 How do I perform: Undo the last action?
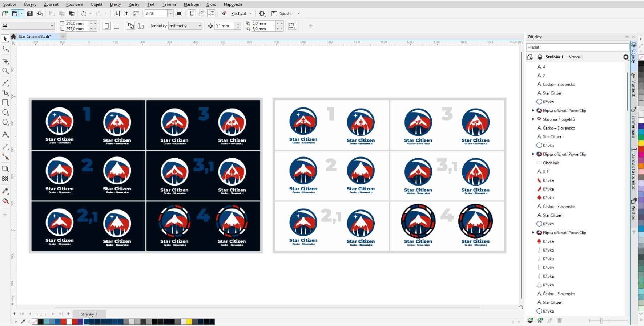[x=84, y=13]
